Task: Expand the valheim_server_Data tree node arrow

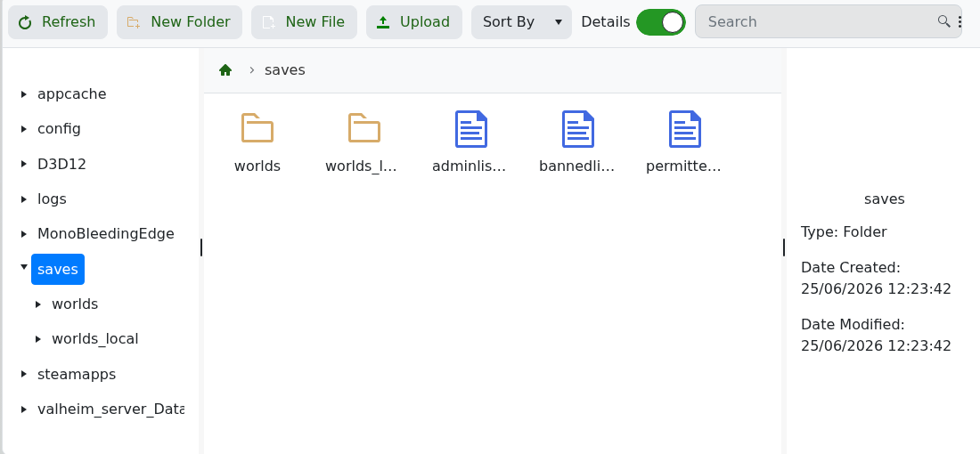Action: coord(24,409)
